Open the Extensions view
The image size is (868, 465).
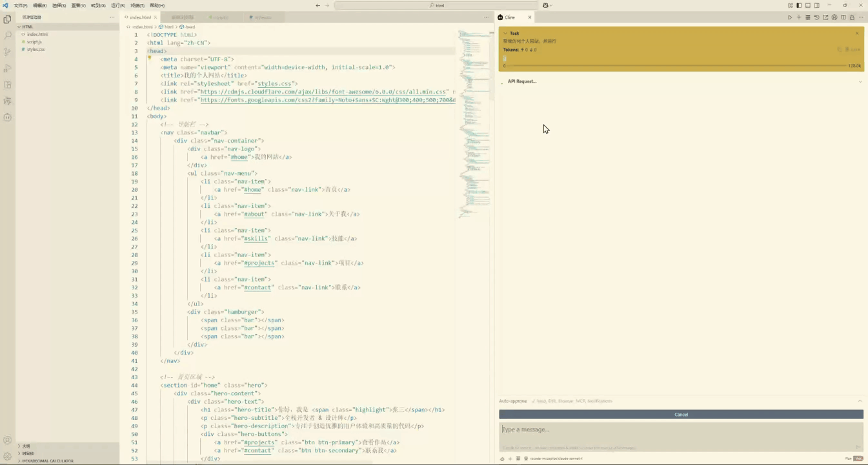[x=8, y=85]
